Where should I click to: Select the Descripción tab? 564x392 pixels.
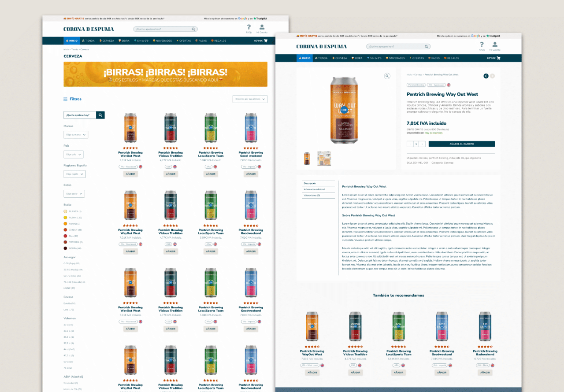click(x=318, y=183)
